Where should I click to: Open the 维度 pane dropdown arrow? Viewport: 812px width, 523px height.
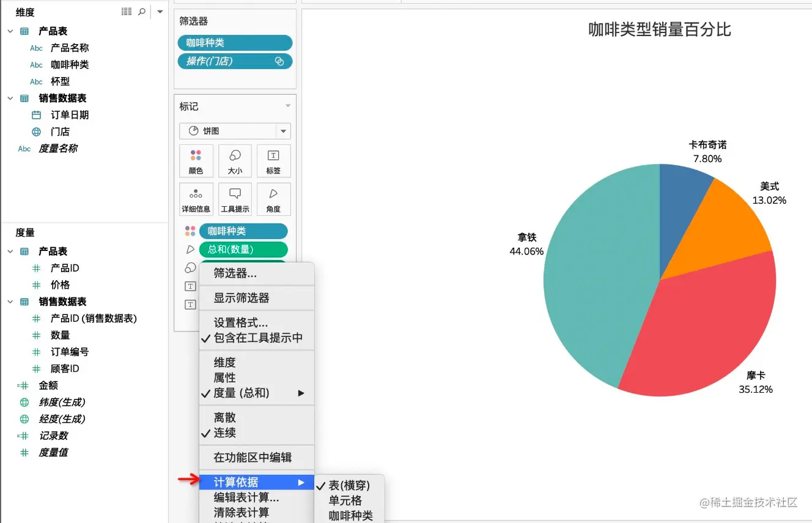160,12
